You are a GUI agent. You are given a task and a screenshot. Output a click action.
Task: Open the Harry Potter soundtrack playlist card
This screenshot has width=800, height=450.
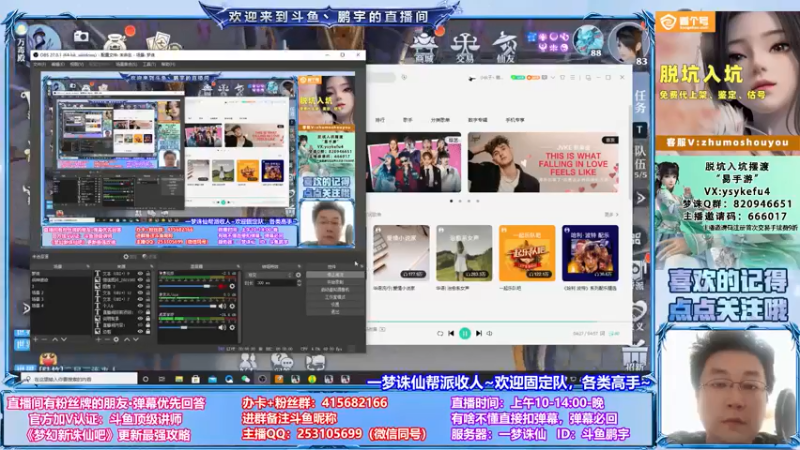[x=590, y=253]
